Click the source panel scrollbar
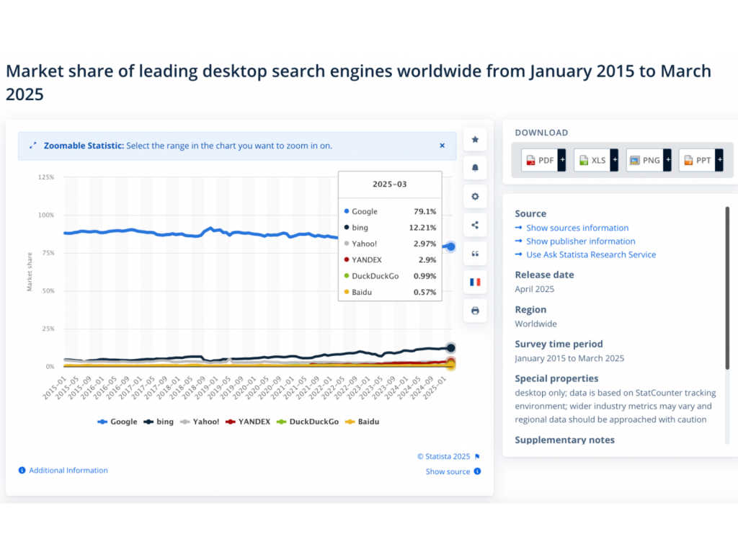The height and width of the screenshot is (560, 738). [726, 288]
